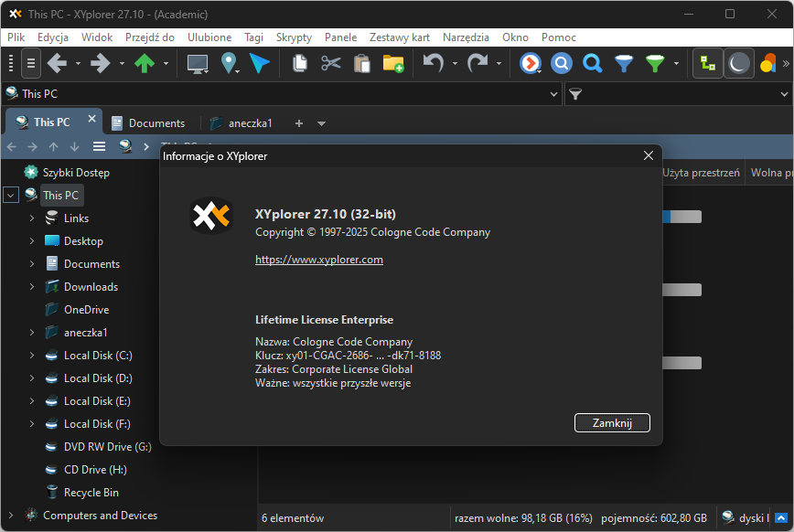
Task: Open the Ulubione menu
Action: (x=209, y=37)
